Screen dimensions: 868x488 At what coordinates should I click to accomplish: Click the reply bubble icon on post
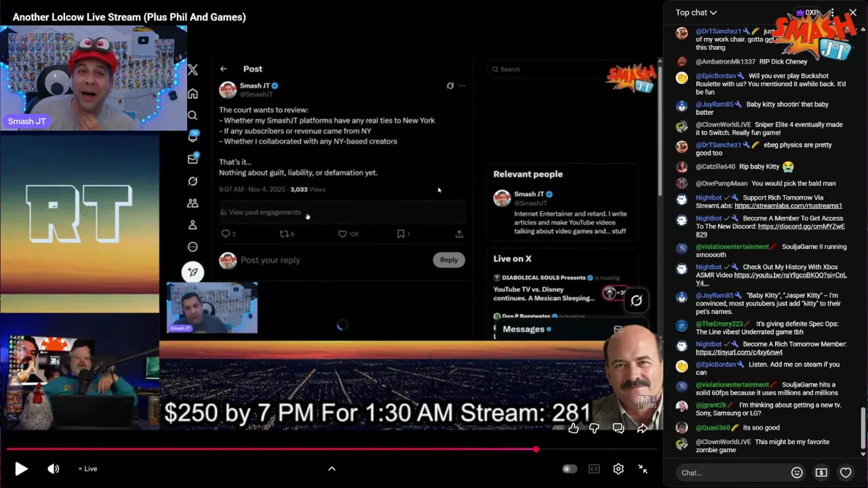point(225,234)
